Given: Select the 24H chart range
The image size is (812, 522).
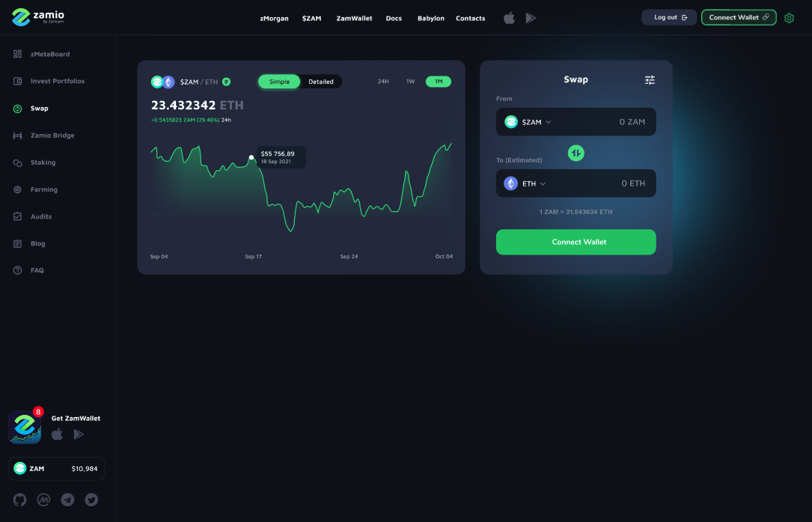Looking at the screenshot, I should pos(383,82).
